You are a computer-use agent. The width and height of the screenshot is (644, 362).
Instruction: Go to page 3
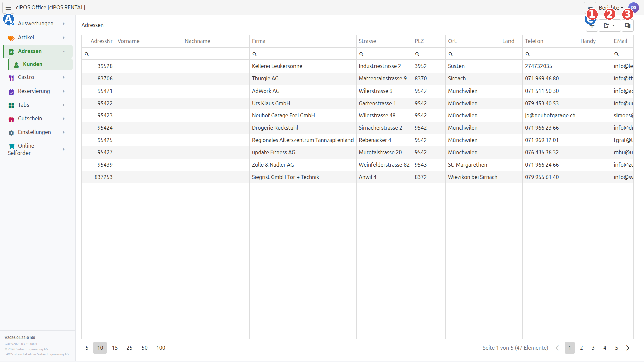coord(593,348)
